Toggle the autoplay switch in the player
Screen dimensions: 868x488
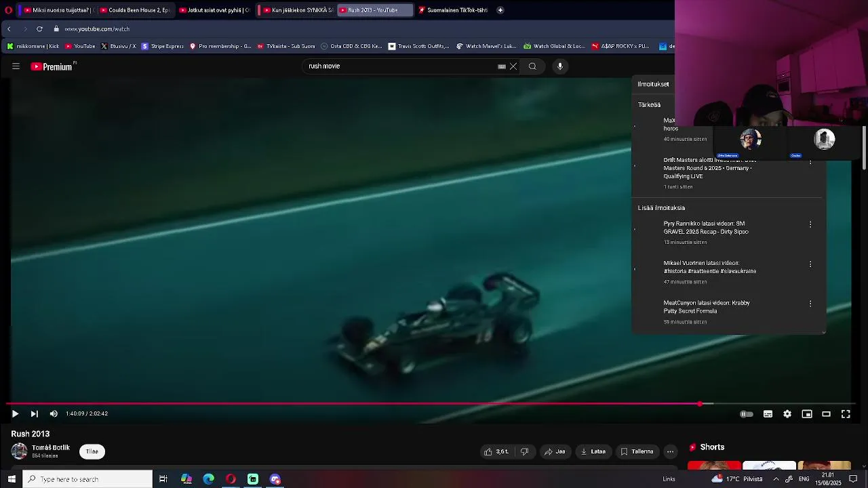click(x=747, y=414)
